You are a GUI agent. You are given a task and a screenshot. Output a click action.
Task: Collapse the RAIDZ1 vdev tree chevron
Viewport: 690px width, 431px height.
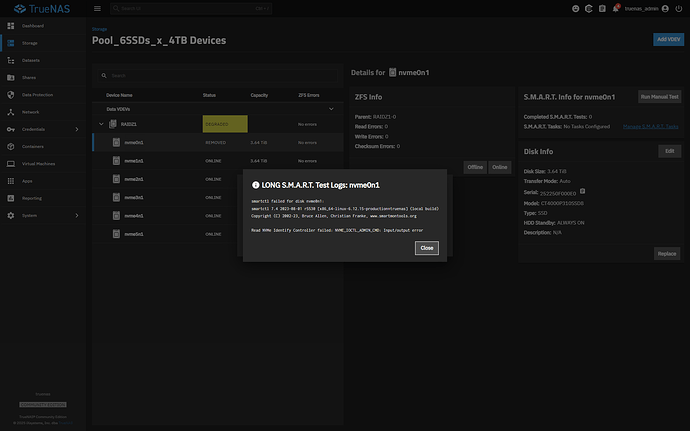coord(101,124)
